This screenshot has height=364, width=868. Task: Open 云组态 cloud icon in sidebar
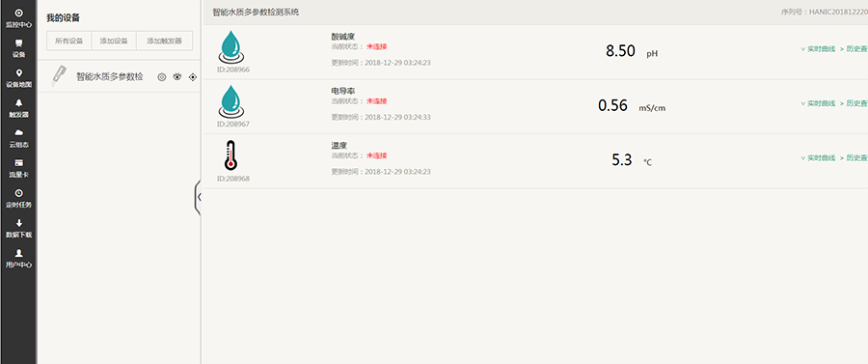click(x=18, y=138)
